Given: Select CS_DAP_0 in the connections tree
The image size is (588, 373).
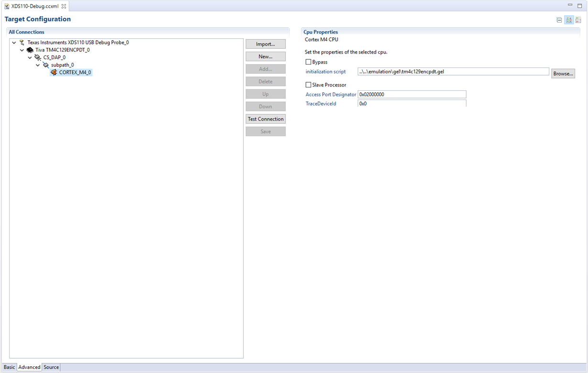Looking at the screenshot, I should pos(54,57).
